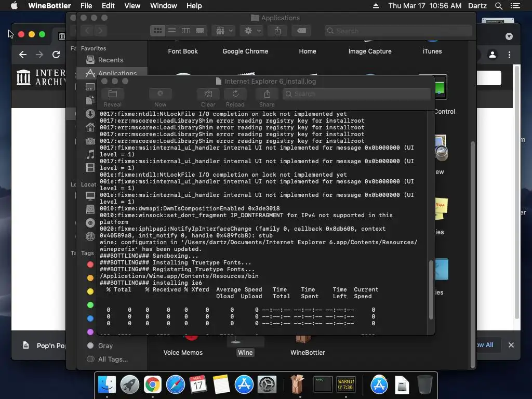Open the Window menu
The height and width of the screenshot is (399, 532).
coord(164,6)
